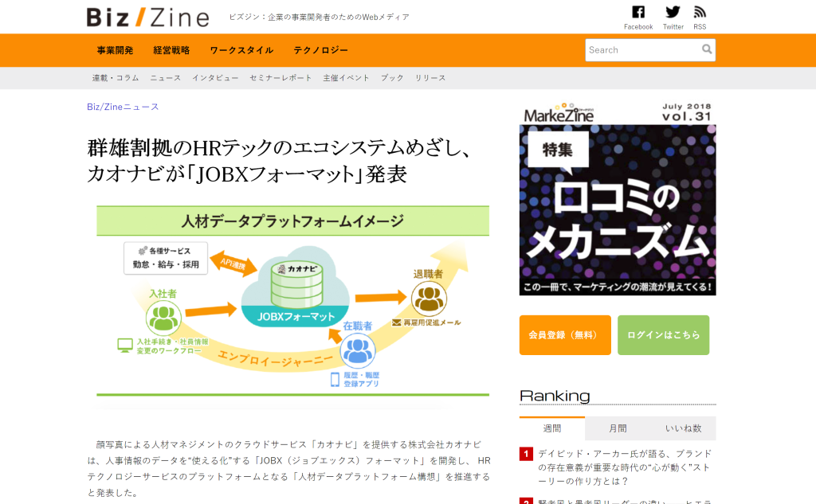Viewport: 816px width, 504px height.
Task: Select the 月間 ranking tab
Action: tap(618, 428)
